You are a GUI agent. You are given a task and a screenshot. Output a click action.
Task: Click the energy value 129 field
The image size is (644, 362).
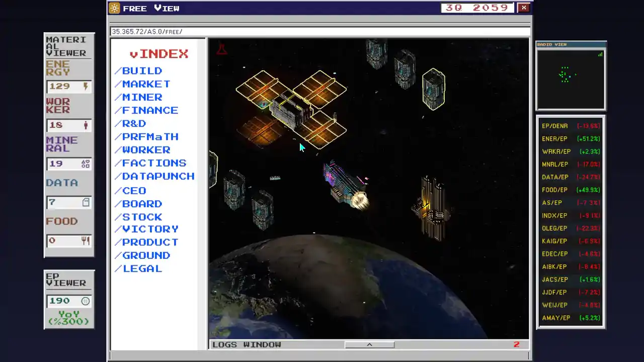(69, 86)
